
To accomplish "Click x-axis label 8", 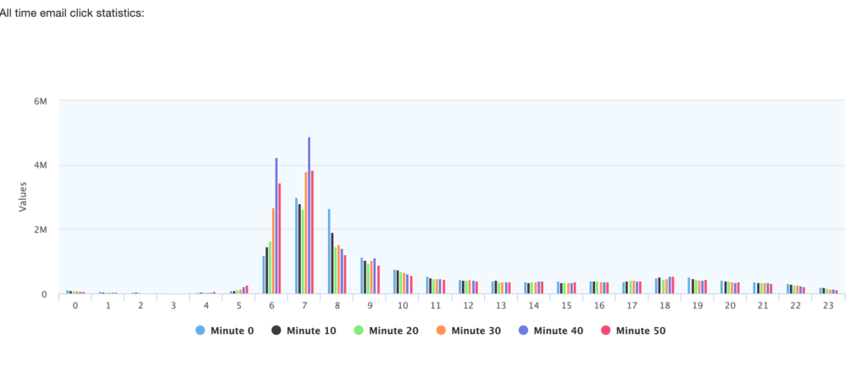I will click(x=337, y=305).
